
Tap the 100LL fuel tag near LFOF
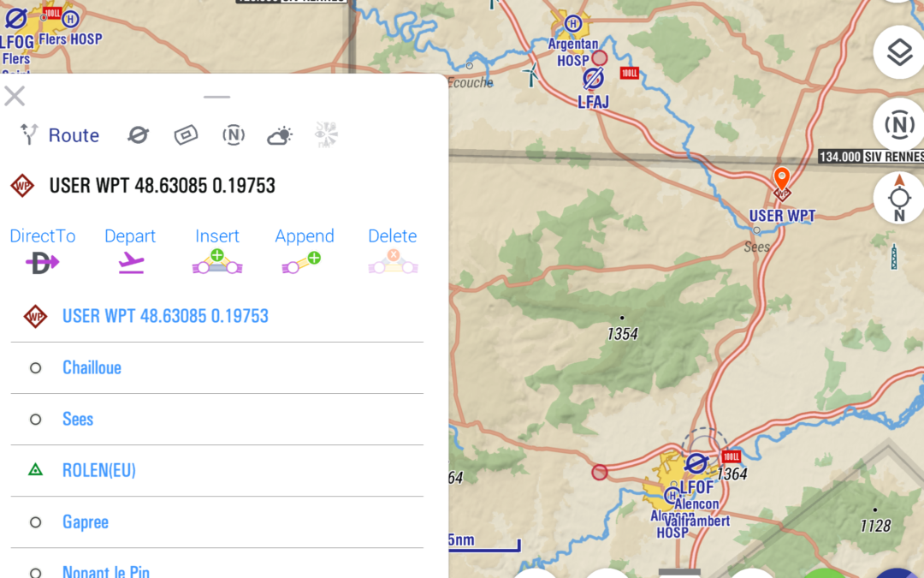click(x=731, y=456)
